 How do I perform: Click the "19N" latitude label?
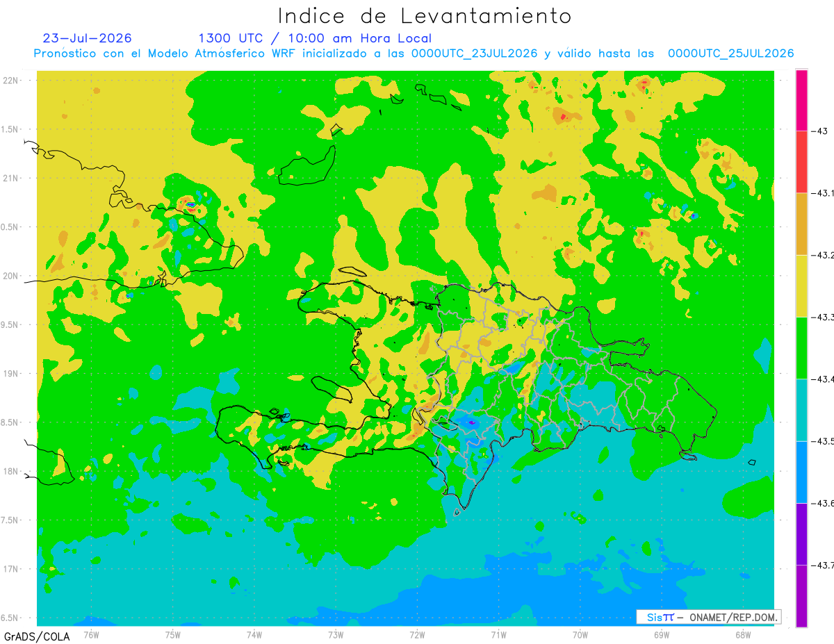point(11,373)
